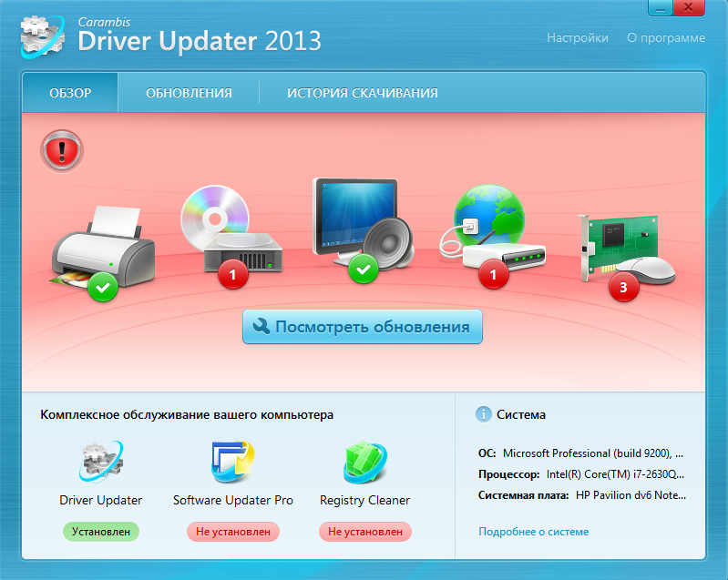Minimize the Driver Updater window
The width and height of the screenshot is (728, 580).
[x=661, y=8]
